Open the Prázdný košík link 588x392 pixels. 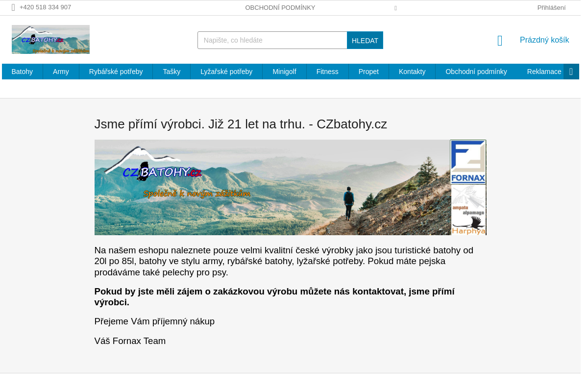point(544,40)
